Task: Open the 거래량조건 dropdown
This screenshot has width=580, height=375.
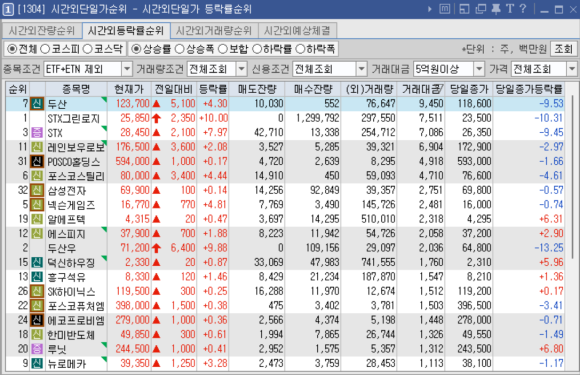Action: tap(217, 69)
